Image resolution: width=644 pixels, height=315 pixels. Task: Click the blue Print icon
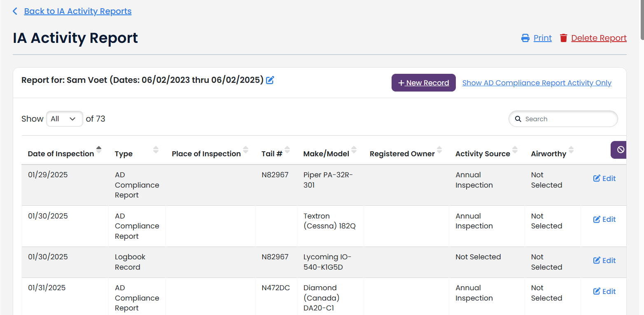(x=525, y=38)
